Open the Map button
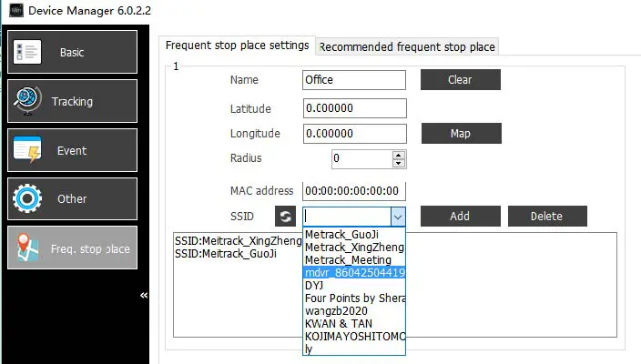The width and height of the screenshot is (641, 364). 461,134
